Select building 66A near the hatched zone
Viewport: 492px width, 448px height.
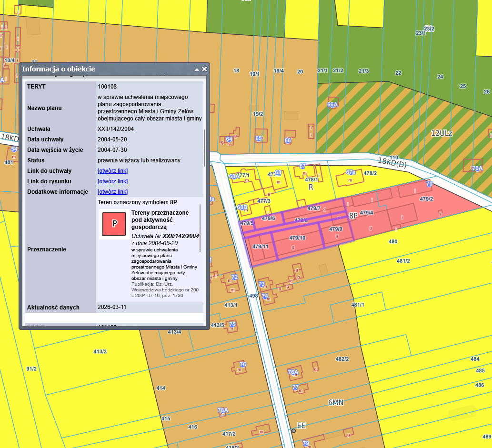click(332, 104)
